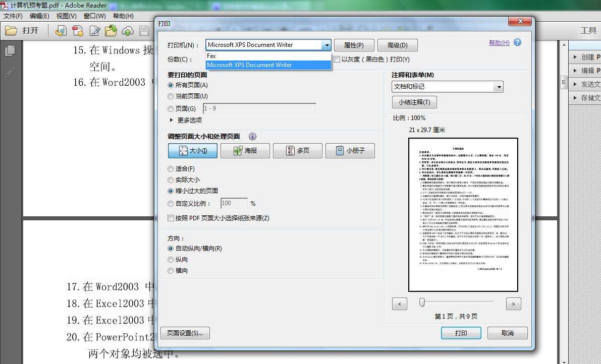Click the sign document pen icon
The image size is (601, 364).
pos(95,31)
